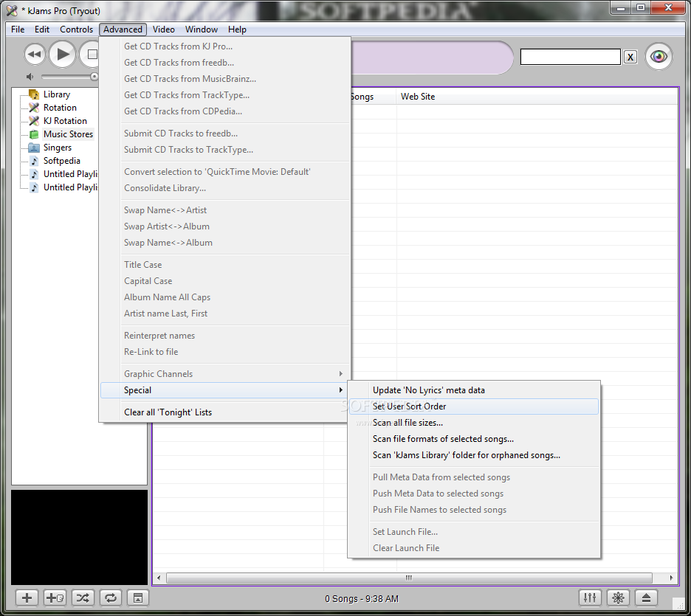Screen dimensions: 691x616
Task: Click Consolidate Library menu entry
Action: (224, 188)
